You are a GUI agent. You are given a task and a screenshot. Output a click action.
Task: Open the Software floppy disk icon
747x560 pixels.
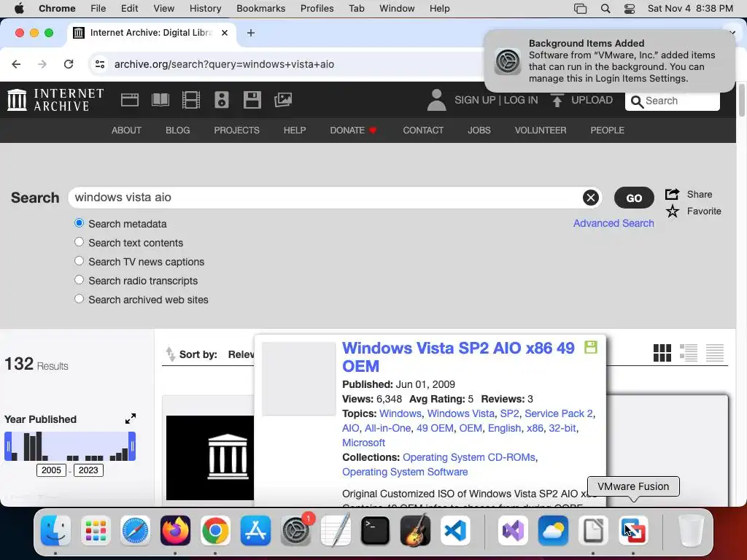pos(252,100)
